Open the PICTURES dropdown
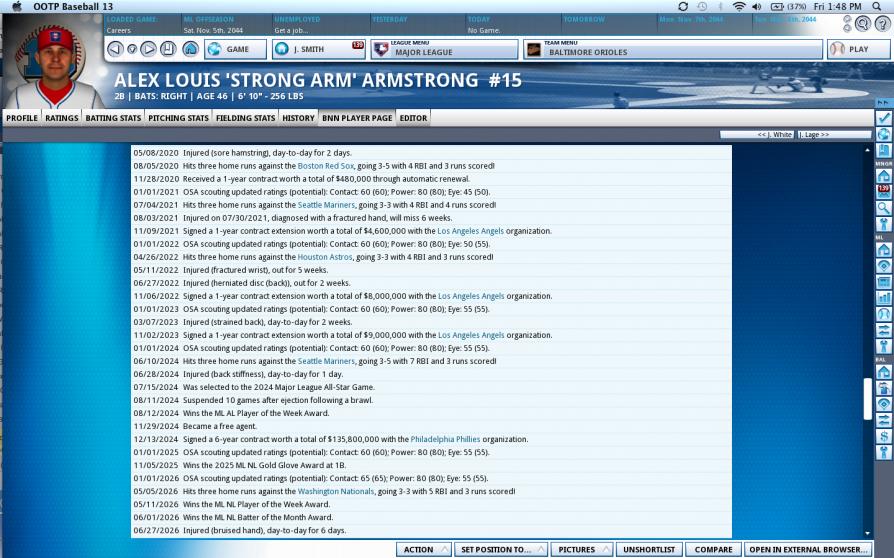The height and width of the screenshot is (558, 894). pyautogui.click(x=581, y=549)
